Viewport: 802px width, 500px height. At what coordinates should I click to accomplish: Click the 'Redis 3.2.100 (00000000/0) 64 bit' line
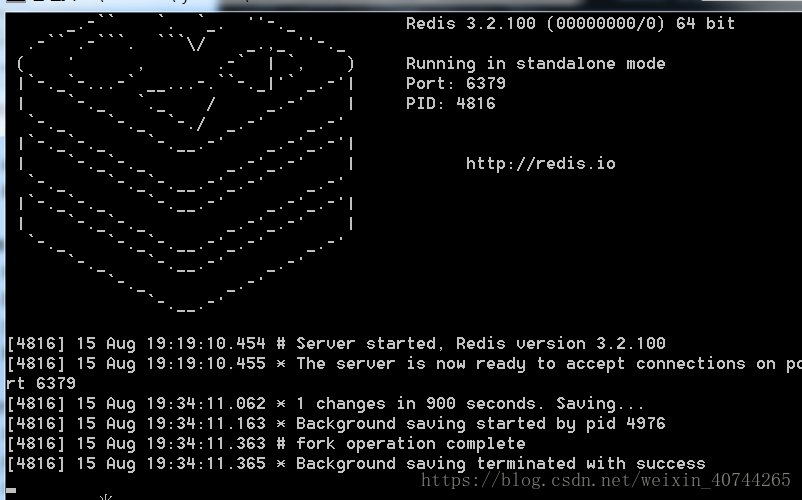coord(570,24)
